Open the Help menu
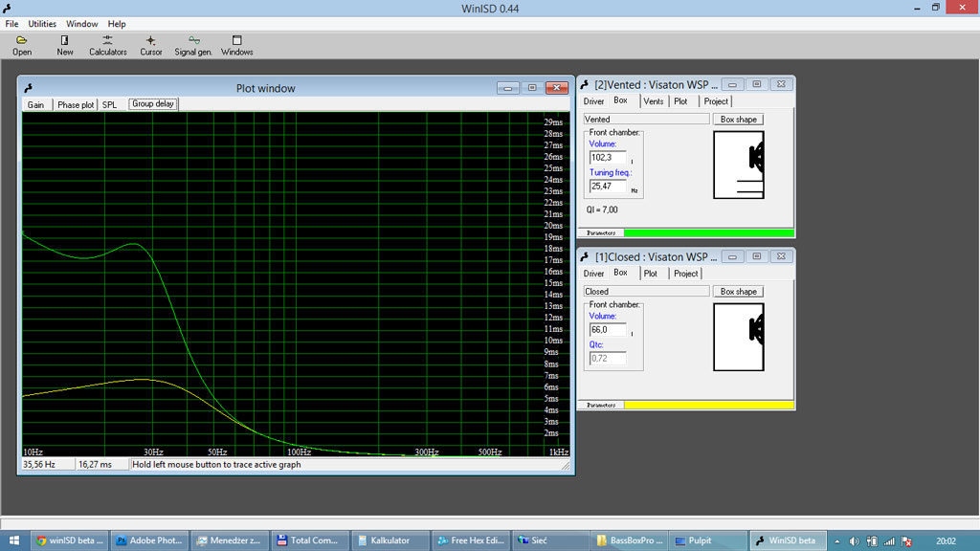The image size is (980, 551). point(117,24)
